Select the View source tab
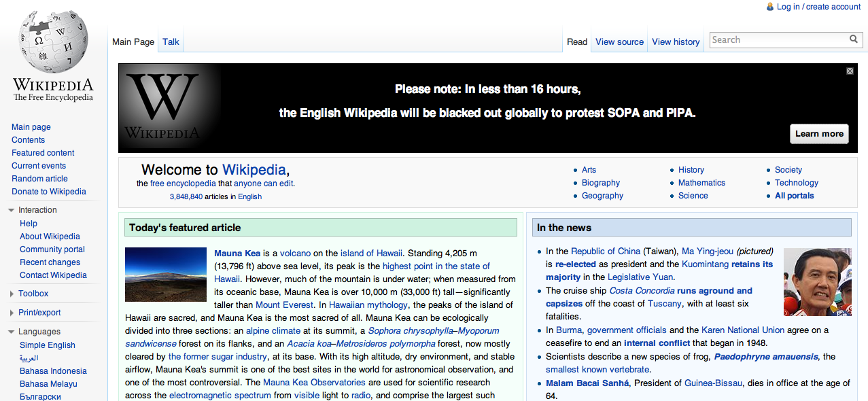Viewport: 868px width, 401px height. pos(619,41)
